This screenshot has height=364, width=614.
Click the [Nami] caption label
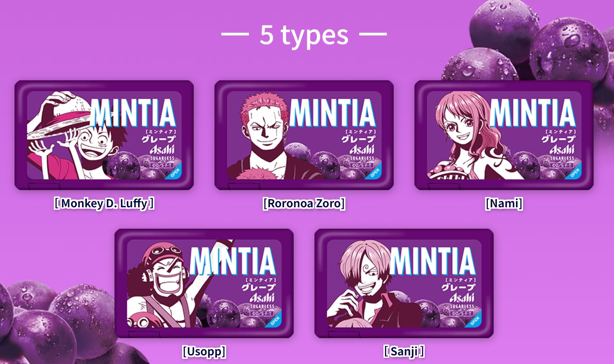pyautogui.click(x=504, y=203)
